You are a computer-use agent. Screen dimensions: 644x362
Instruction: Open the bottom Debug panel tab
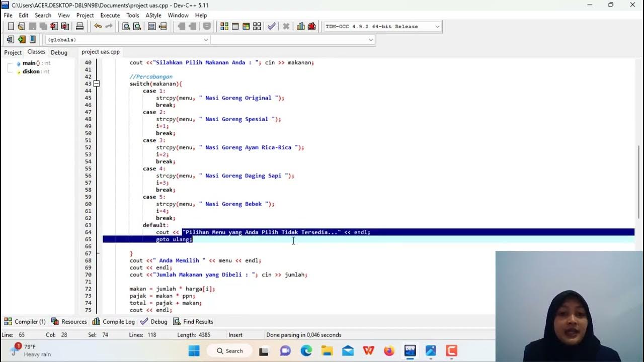coord(154,322)
